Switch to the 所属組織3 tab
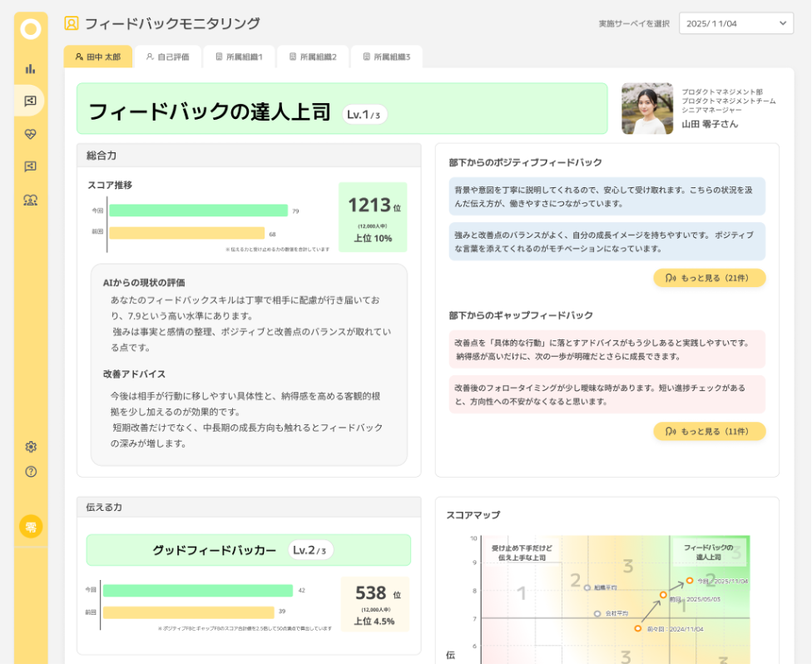 tap(389, 57)
